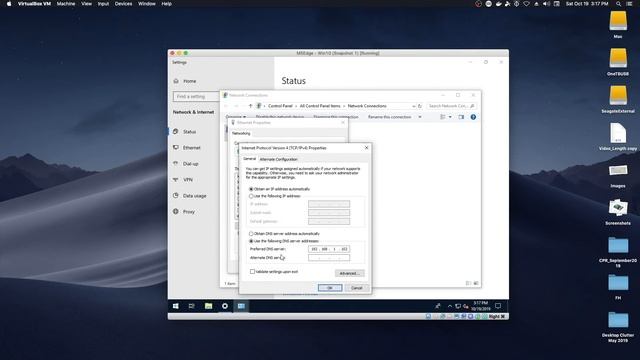Open the view options dropdown arrow
The height and width of the screenshot is (360, 640).
[x=450, y=117]
